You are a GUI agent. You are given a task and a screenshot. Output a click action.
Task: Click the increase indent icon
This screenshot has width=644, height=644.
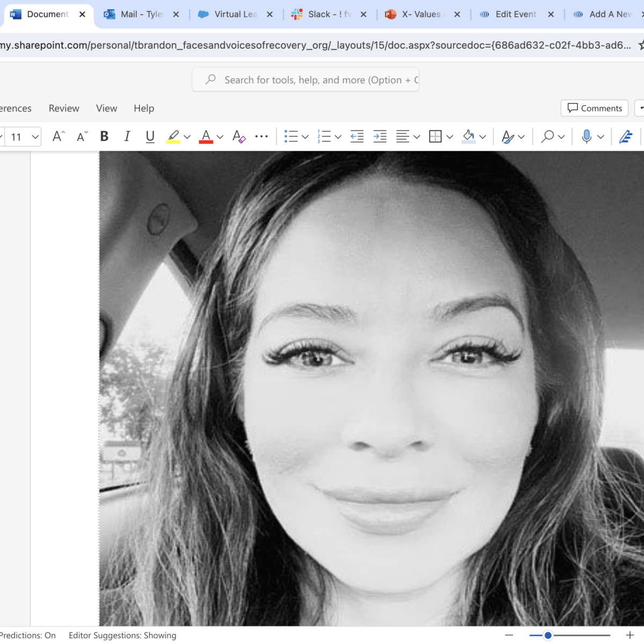380,137
